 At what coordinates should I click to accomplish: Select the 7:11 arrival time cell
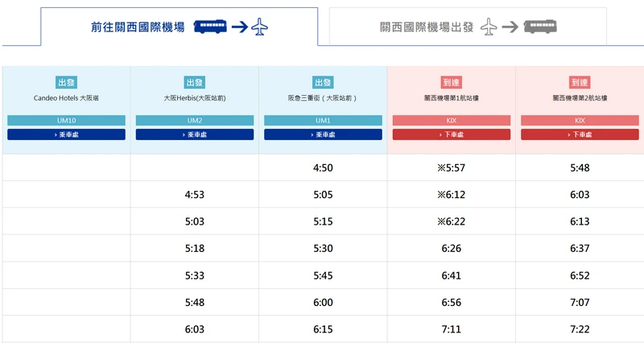tap(452, 329)
